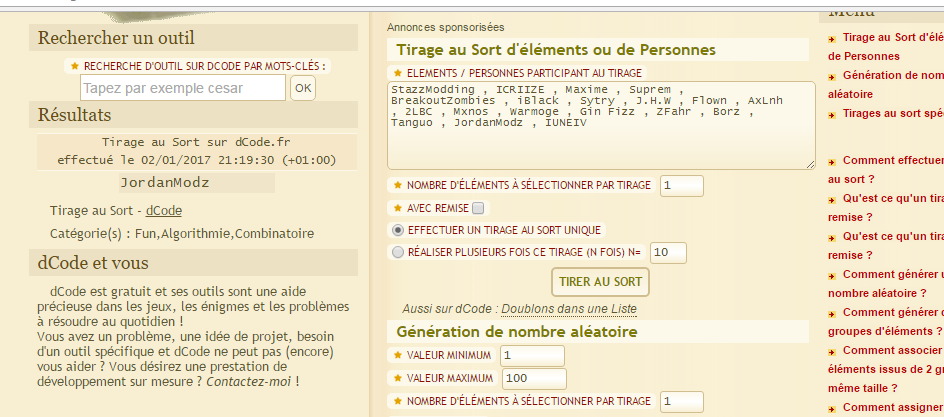This screenshot has height=417, width=944.
Task: Click star icon beside 'ELEMENTS / PERSONNES PARTICIPANT'
Action: coord(397,73)
